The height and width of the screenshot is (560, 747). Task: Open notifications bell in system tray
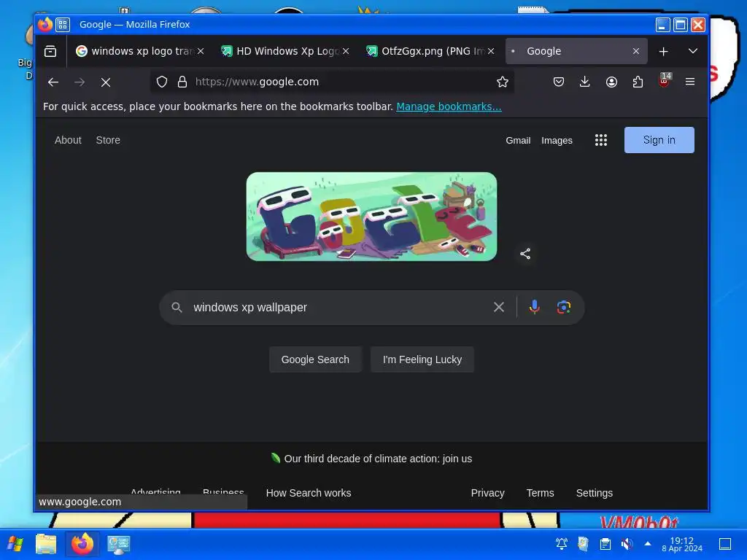point(561,544)
